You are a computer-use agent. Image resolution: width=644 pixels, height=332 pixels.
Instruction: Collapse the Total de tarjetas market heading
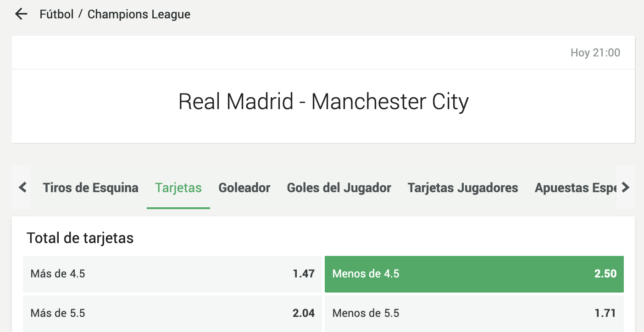[x=80, y=238]
